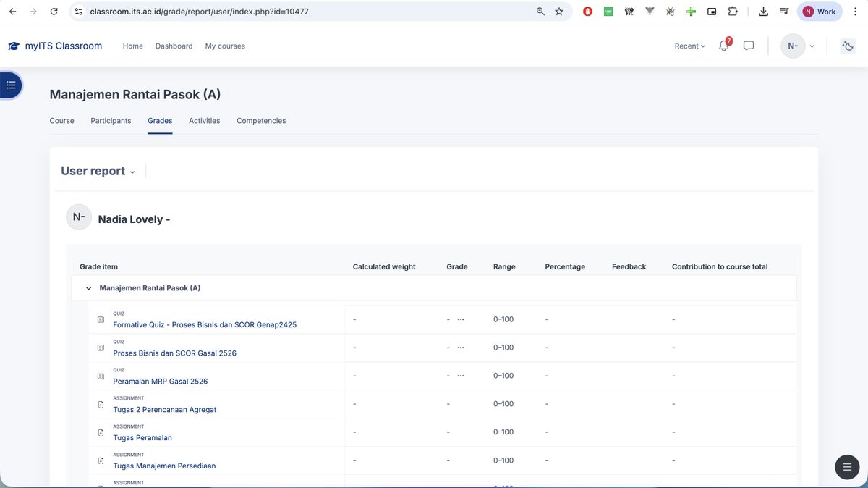Click the myITS Classroom brand text
This screenshot has height=488, width=868.
(x=64, y=46)
